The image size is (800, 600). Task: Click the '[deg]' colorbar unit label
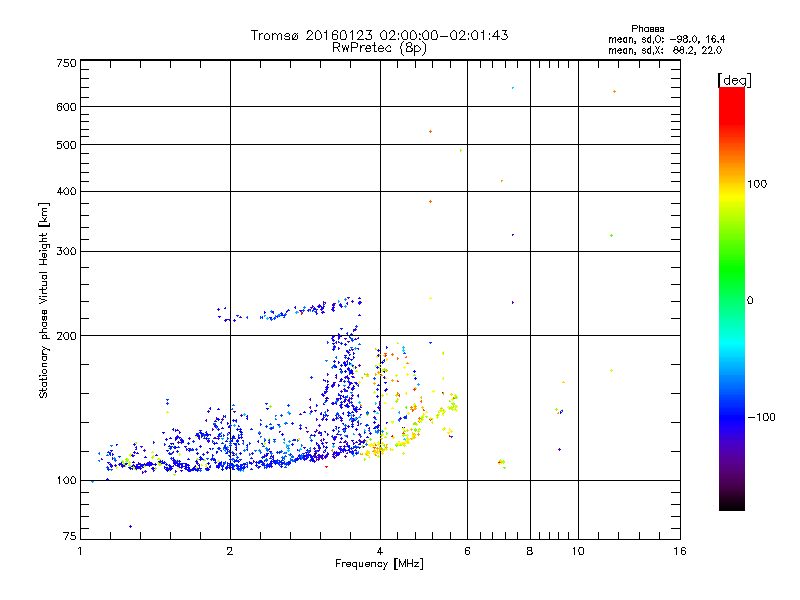734,80
